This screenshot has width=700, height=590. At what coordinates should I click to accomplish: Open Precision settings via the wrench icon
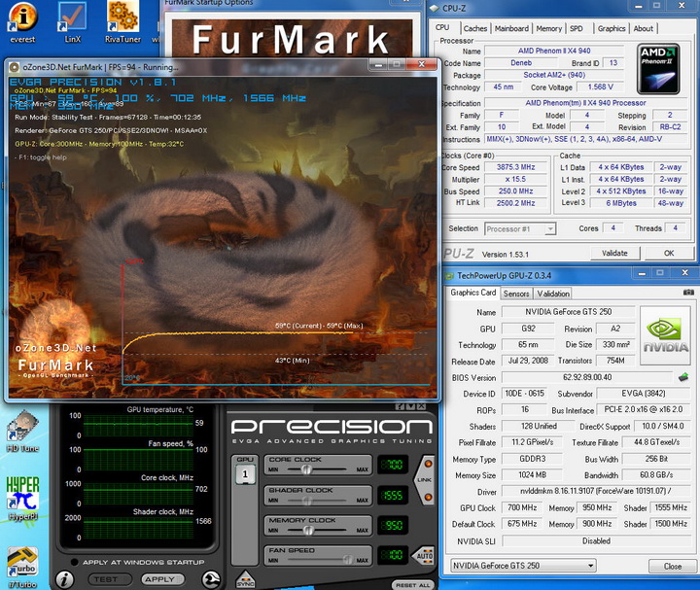pos(211,579)
